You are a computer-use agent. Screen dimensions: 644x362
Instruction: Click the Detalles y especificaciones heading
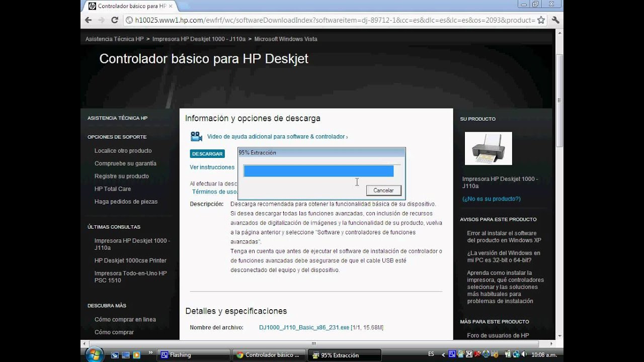tap(236, 311)
